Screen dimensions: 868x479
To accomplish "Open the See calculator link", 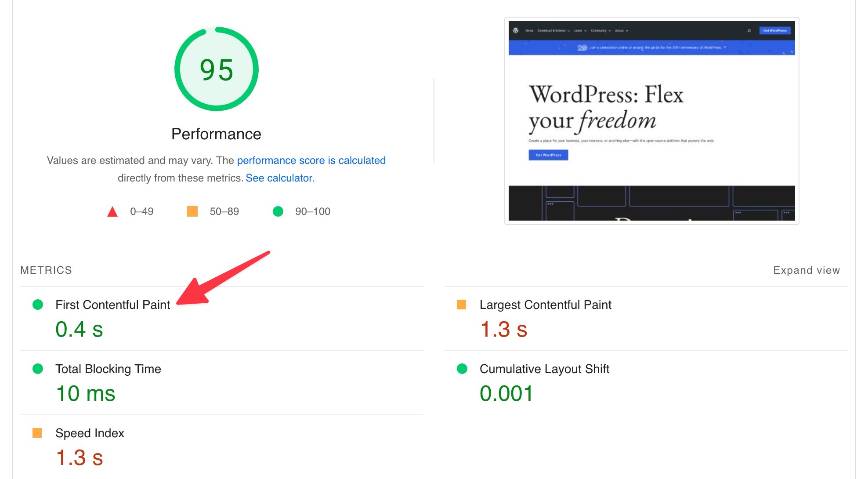I will click(x=280, y=178).
